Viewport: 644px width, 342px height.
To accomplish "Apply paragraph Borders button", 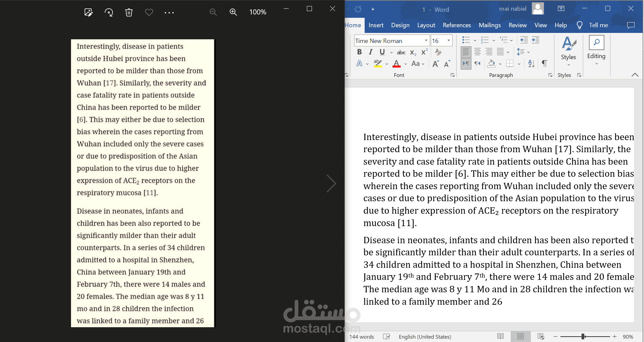I will (x=510, y=63).
